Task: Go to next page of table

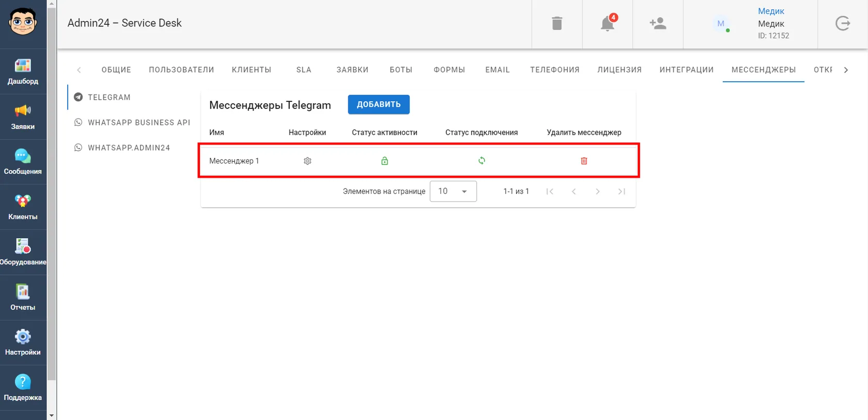Action: point(598,192)
